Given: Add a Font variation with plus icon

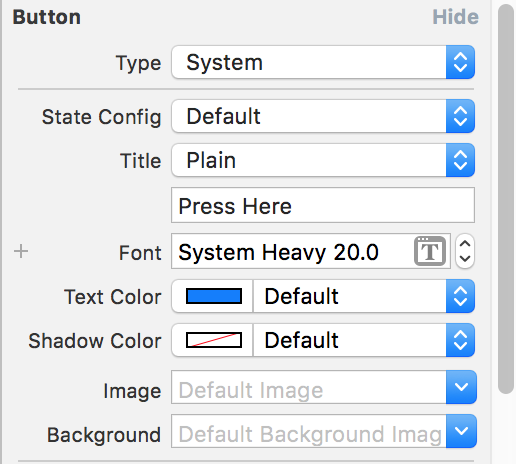Looking at the screenshot, I should point(21,251).
